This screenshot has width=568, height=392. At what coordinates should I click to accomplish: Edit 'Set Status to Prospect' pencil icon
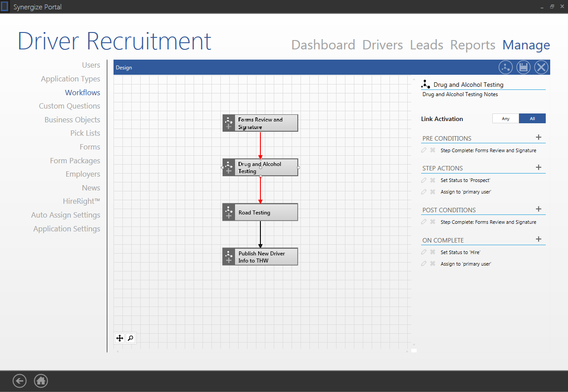coord(424,180)
